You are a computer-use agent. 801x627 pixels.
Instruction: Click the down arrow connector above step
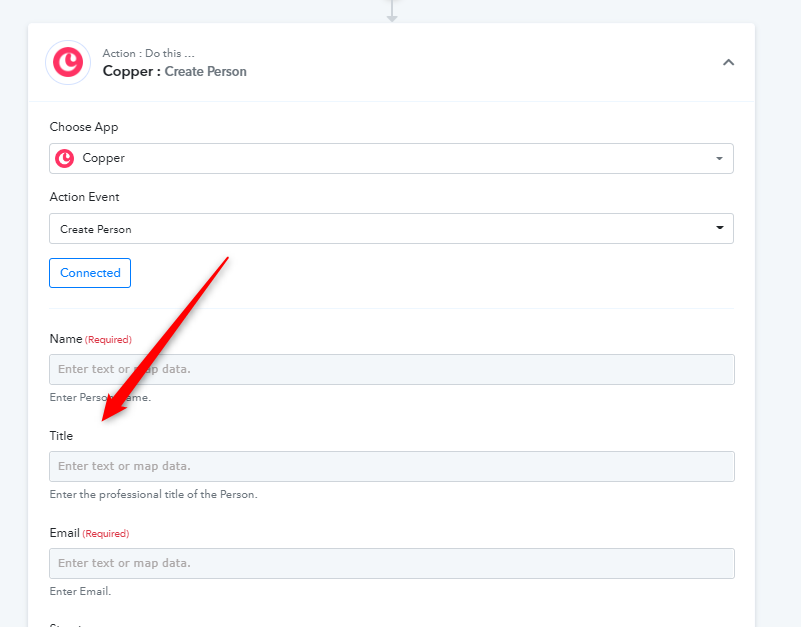click(392, 11)
